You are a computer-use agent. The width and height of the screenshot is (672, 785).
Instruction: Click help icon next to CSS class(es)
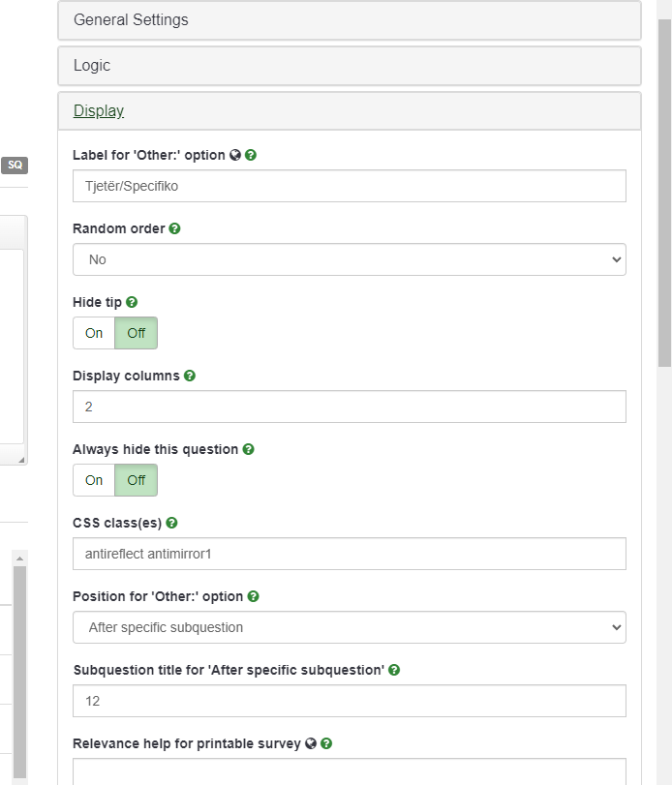click(x=171, y=524)
